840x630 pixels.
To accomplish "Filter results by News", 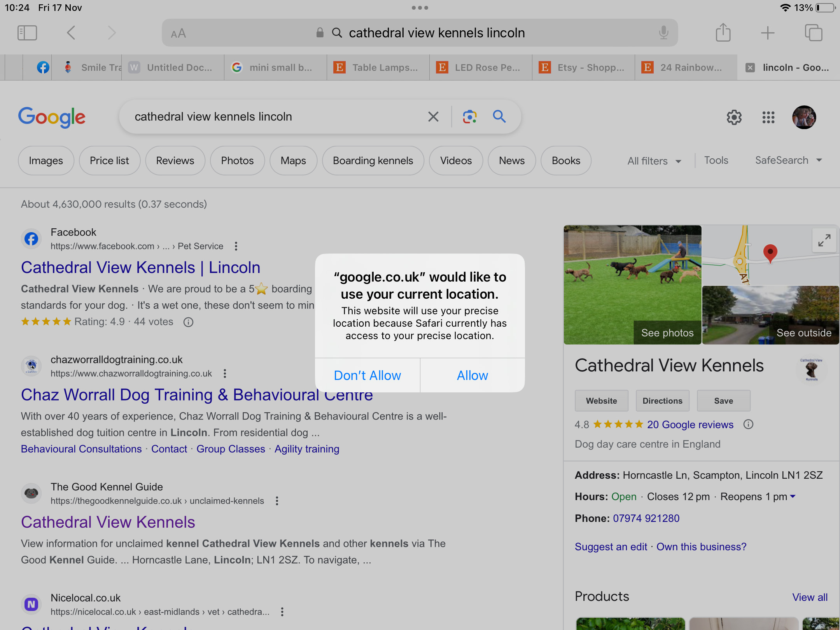I will click(512, 161).
